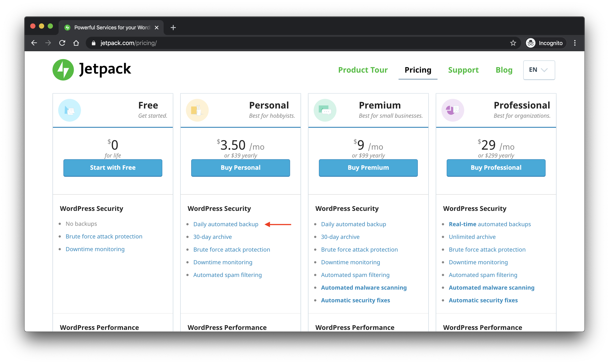609x364 pixels.
Task: Open Professional Downtime monitoring link
Action: tap(478, 262)
